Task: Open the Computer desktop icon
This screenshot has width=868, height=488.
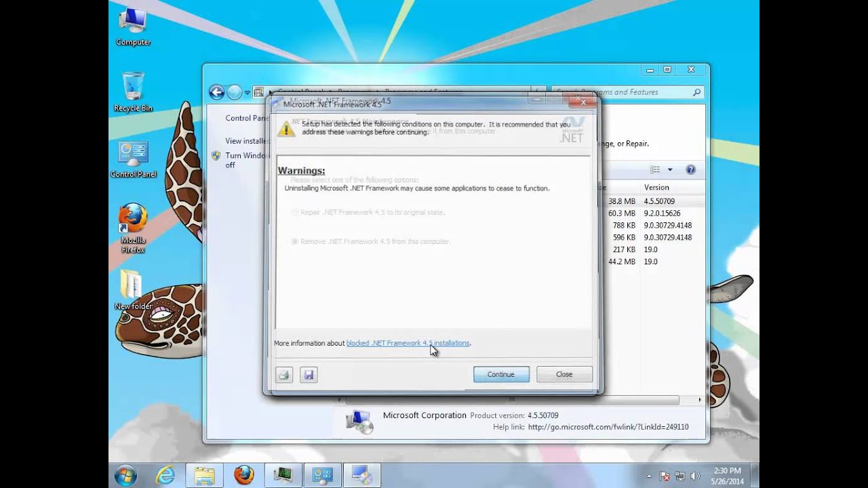Action: point(133,27)
